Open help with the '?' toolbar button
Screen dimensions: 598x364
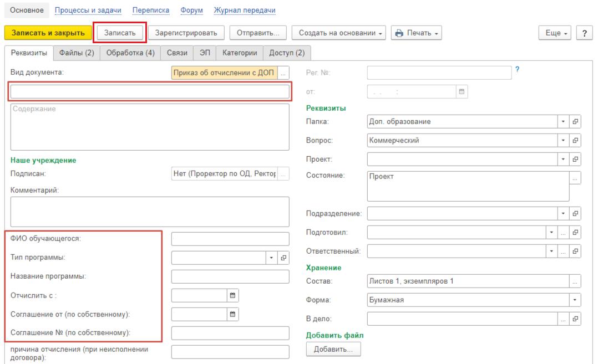[584, 33]
